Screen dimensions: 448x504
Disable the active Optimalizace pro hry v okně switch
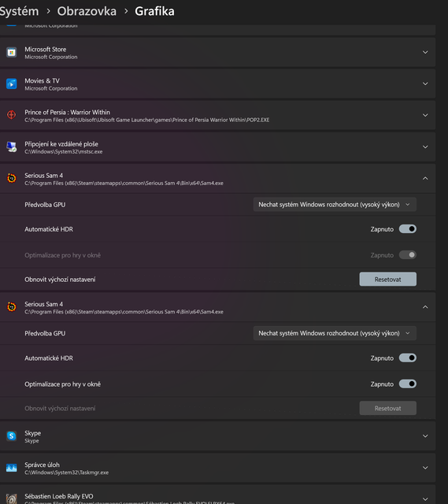(408, 384)
